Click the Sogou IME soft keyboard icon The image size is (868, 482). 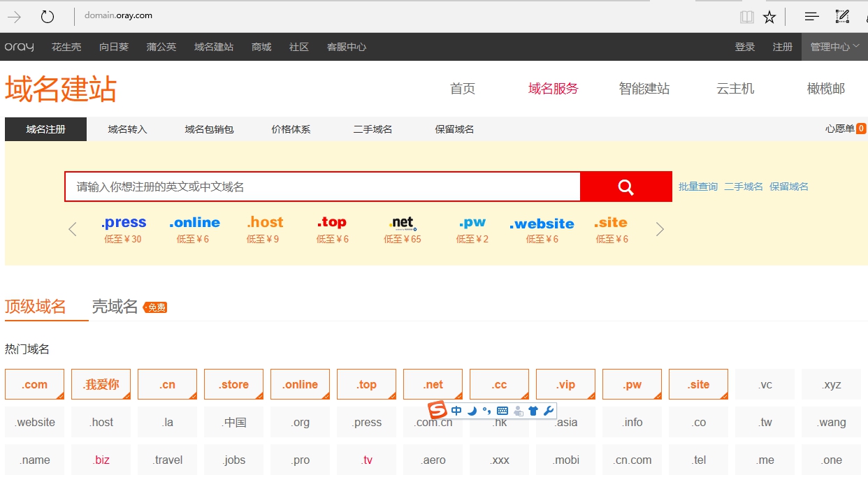click(x=502, y=411)
